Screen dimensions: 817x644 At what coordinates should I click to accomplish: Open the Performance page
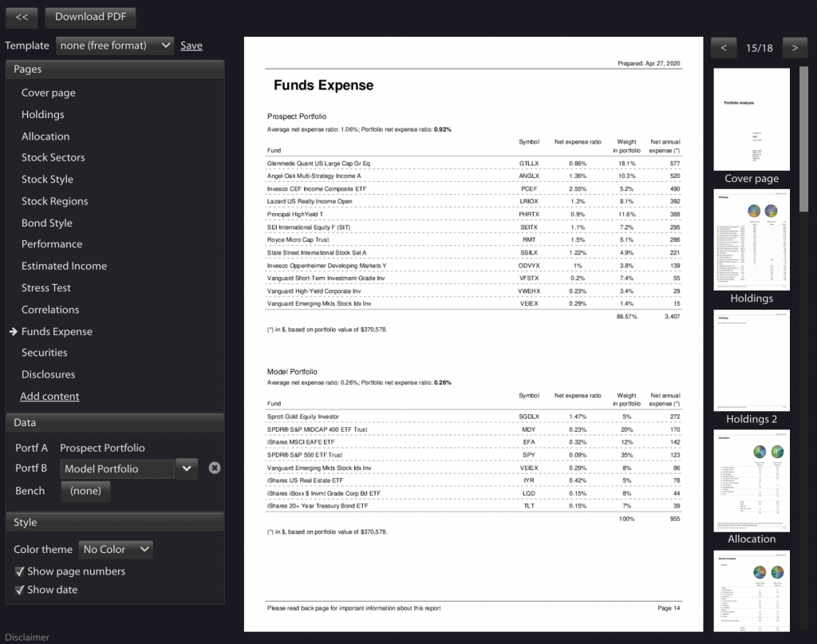pos(52,244)
